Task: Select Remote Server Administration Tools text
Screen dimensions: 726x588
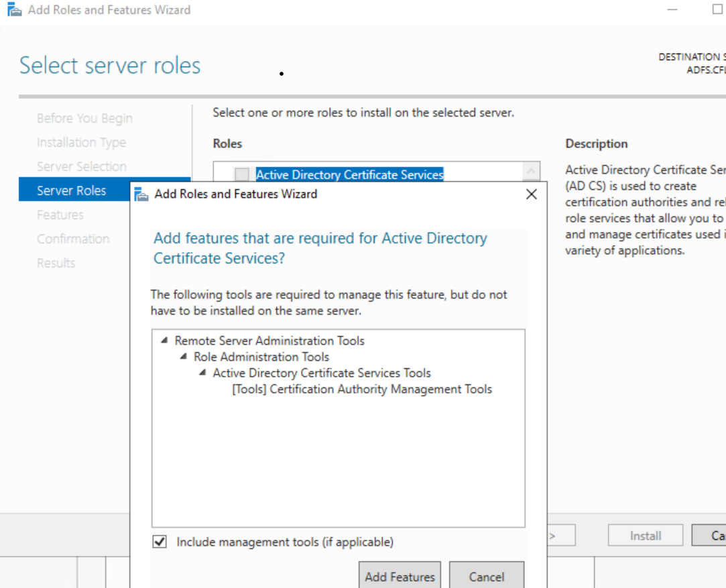Action: point(269,341)
